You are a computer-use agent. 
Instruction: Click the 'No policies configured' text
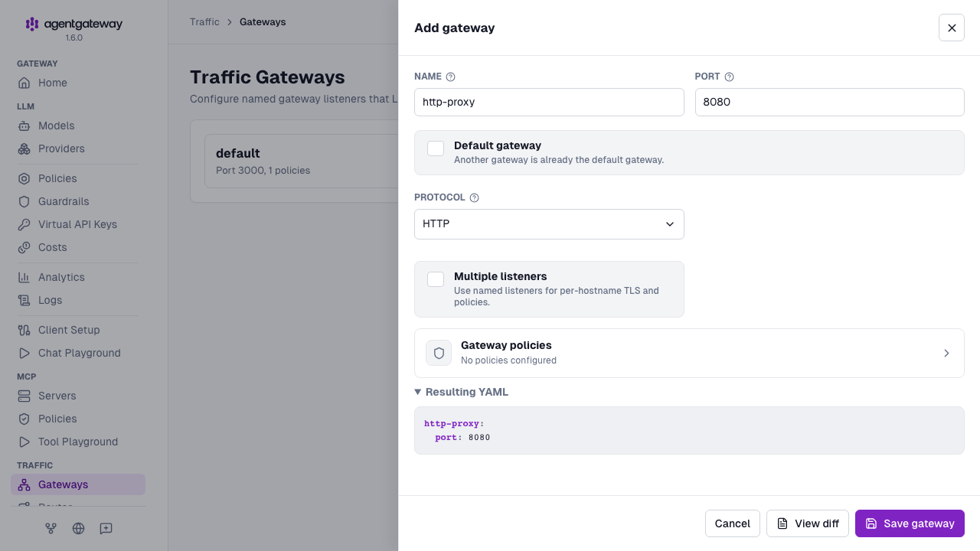[x=508, y=360]
